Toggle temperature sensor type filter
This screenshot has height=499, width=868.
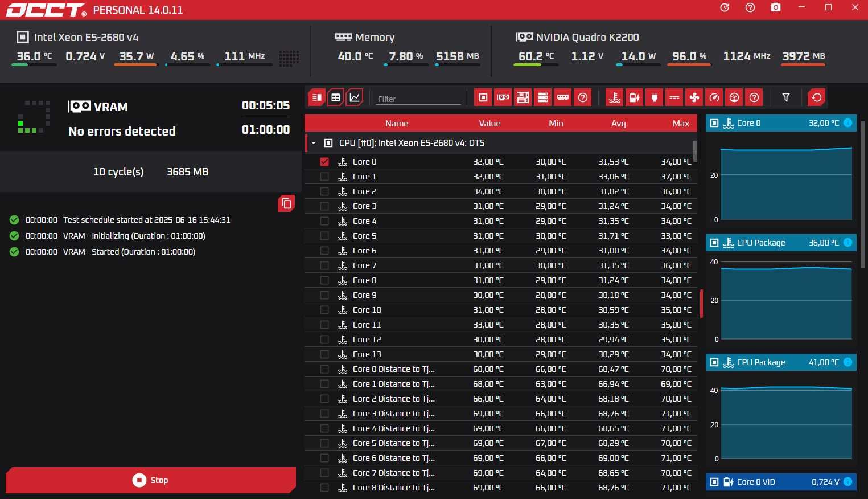coord(615,97)
